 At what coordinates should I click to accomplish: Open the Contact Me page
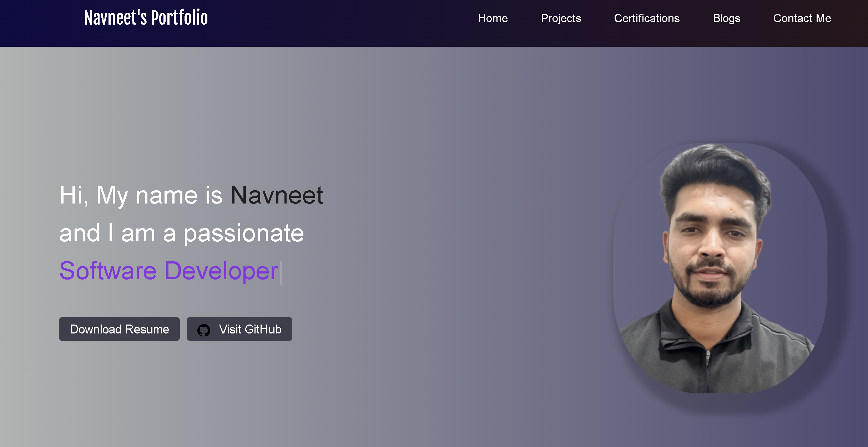(802, 18)
